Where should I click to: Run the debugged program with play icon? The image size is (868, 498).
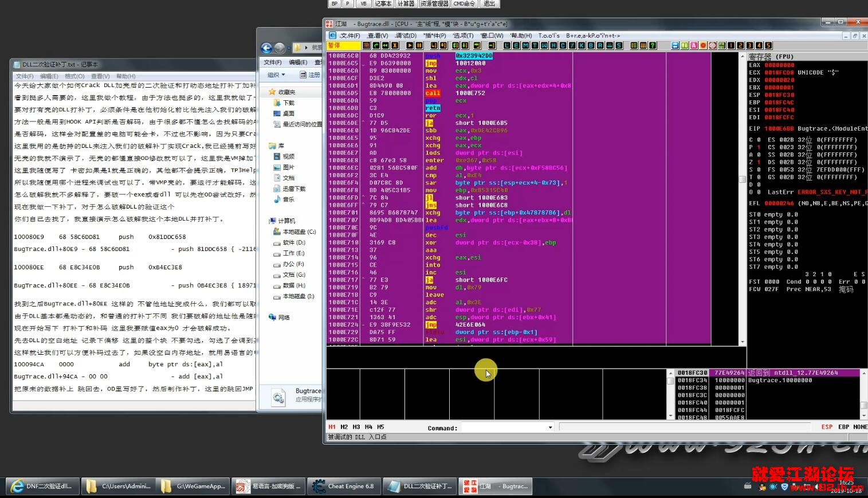(x=410, y=45)
